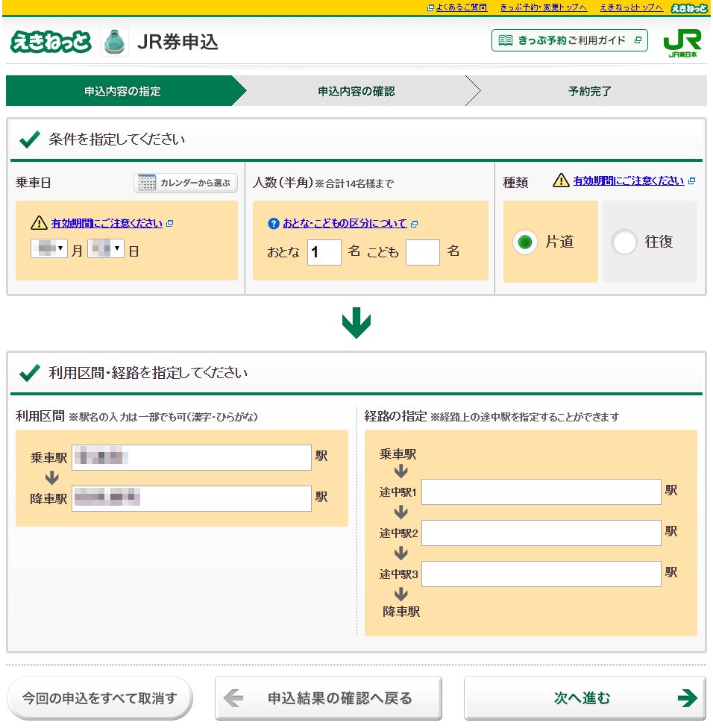
Task: Click the external-link icon after おとな・こどもの区分について
Action: click(x=414, y=224)
